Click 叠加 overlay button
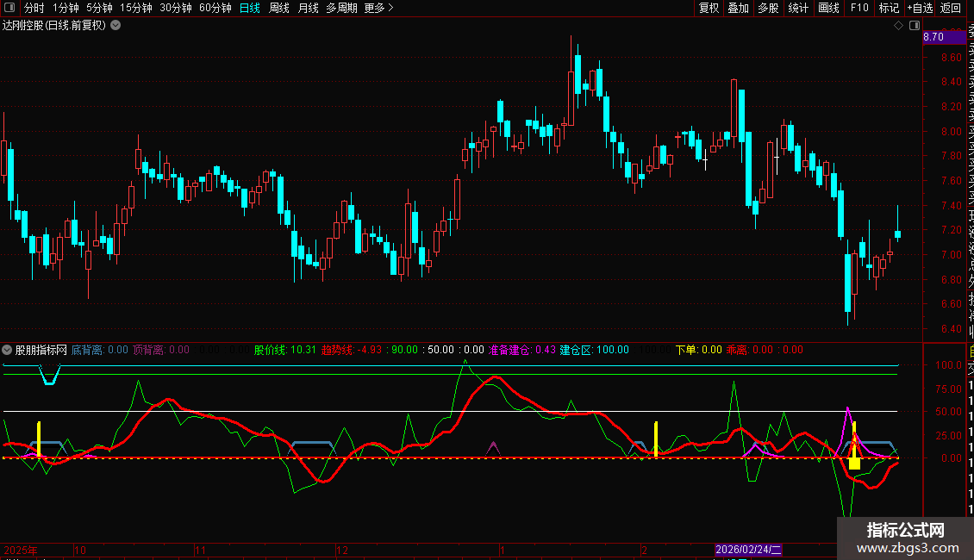Viewport: 974px width, 560px height. (x=739, y=8)
